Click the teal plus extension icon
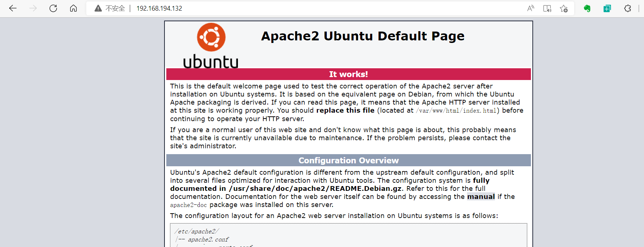 (607, 8)
